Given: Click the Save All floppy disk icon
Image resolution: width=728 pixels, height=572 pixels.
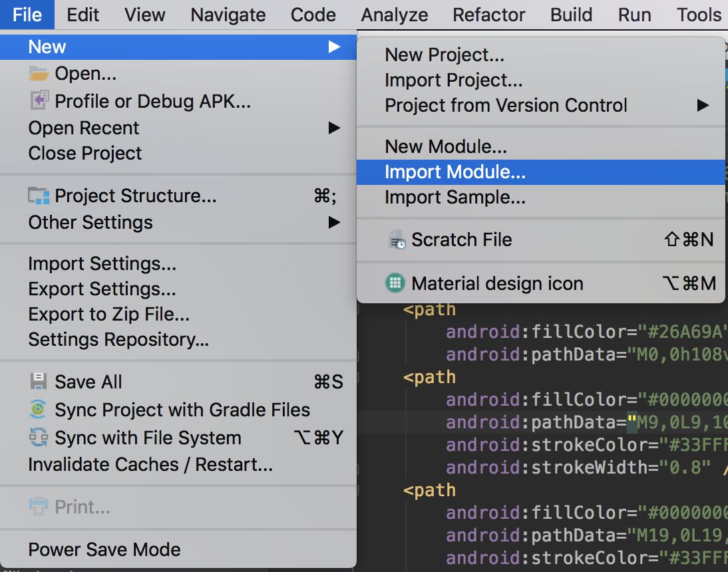Looking at the screenshot, I should (x=39, y=382).
